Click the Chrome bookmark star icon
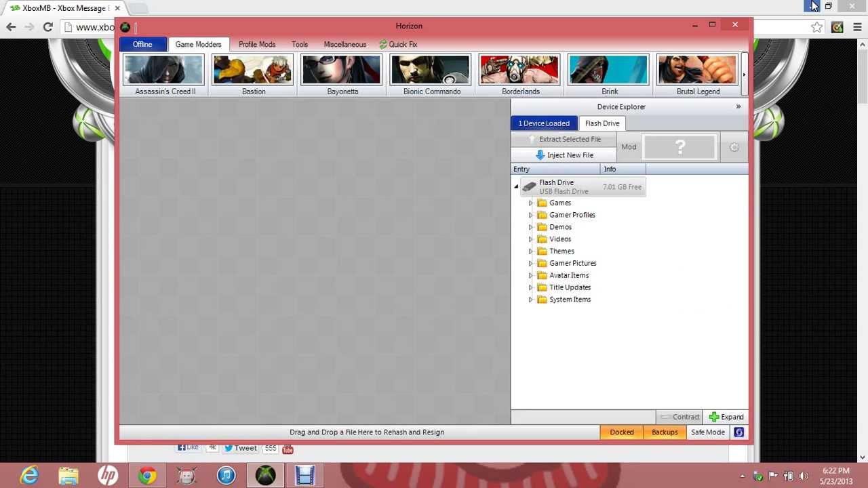The width and height of the screenshot is (868, 488). coord(816,27)
